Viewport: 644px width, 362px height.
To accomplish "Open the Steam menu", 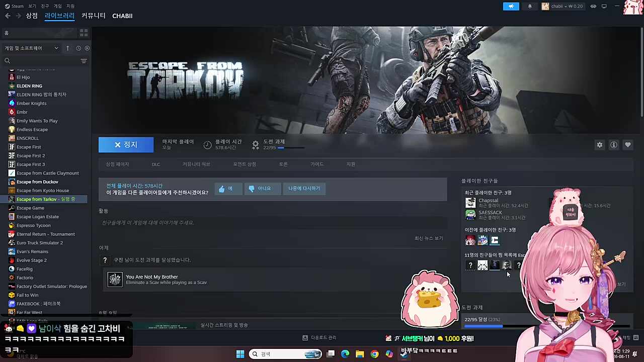I will (x=14, y=6).
